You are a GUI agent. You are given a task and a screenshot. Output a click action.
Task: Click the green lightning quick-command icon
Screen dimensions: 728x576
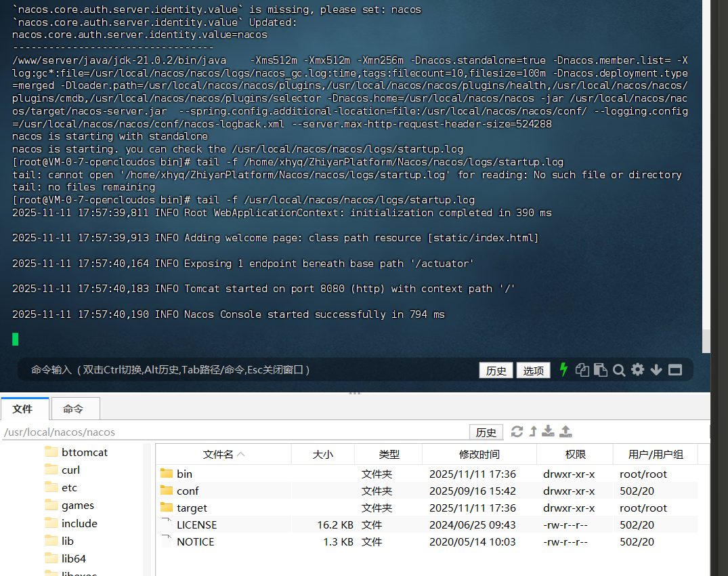563,370
